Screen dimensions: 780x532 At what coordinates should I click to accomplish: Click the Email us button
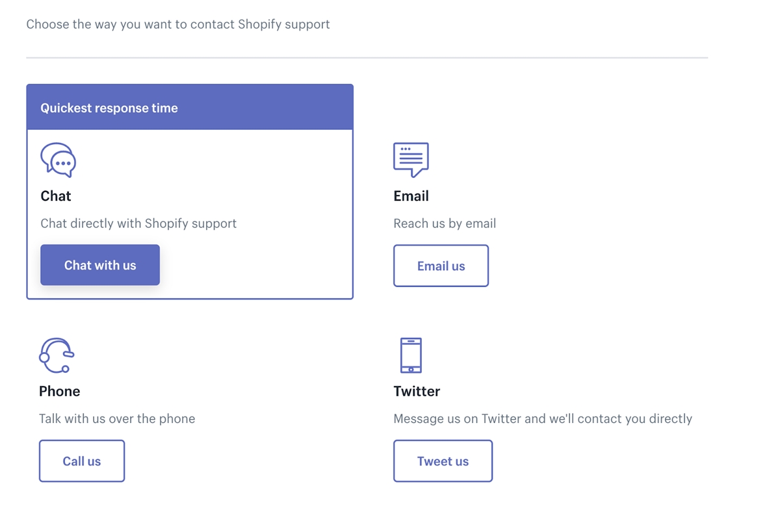point(441,266)
